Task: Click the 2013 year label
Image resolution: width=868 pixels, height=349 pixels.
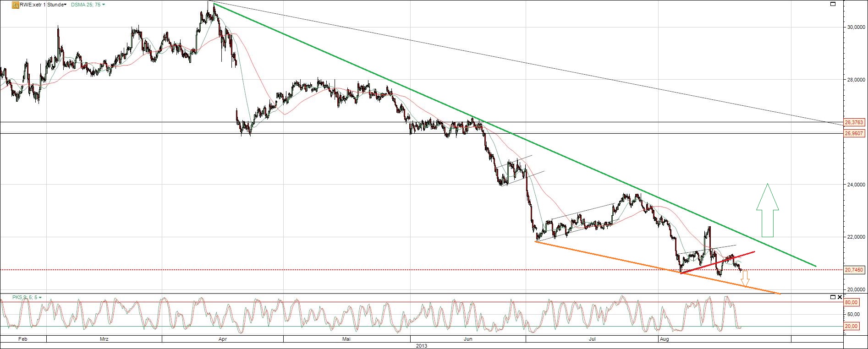Action: tap(422, 346)
